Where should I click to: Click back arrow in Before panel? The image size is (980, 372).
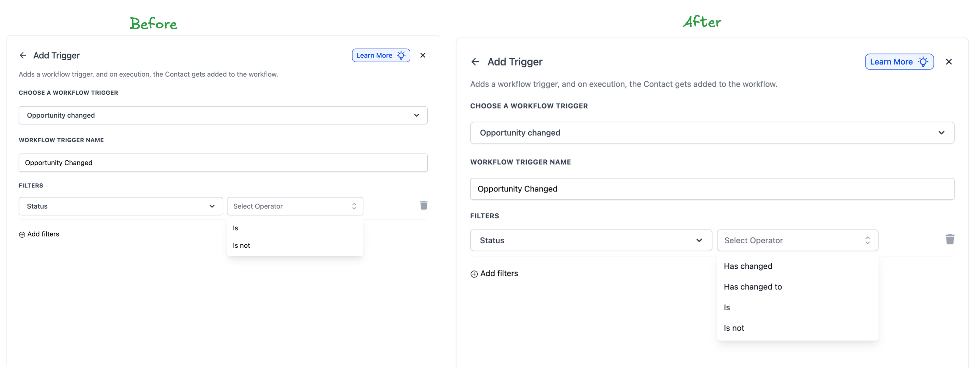click(23, 56)
